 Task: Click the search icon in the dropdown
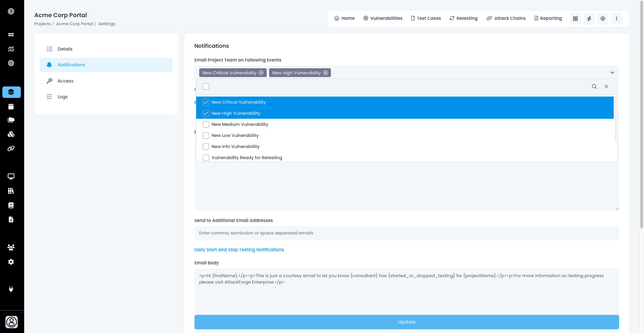tap(594, 86)
